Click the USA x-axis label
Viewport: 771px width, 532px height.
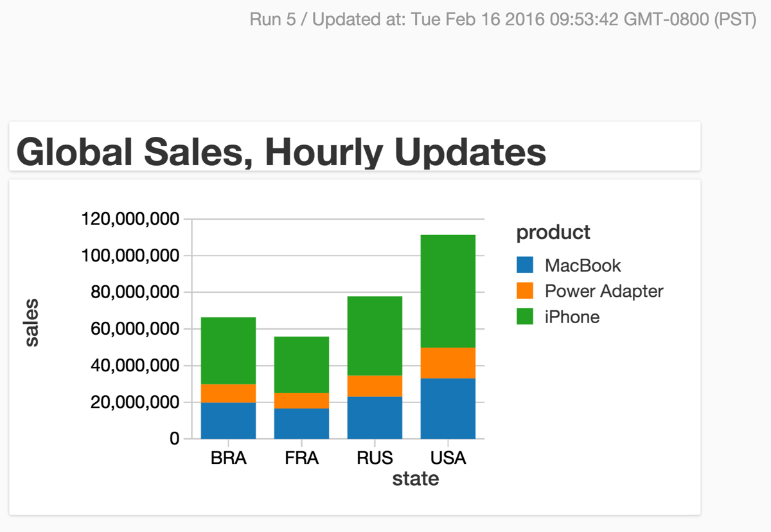click(x=448, y=459)
